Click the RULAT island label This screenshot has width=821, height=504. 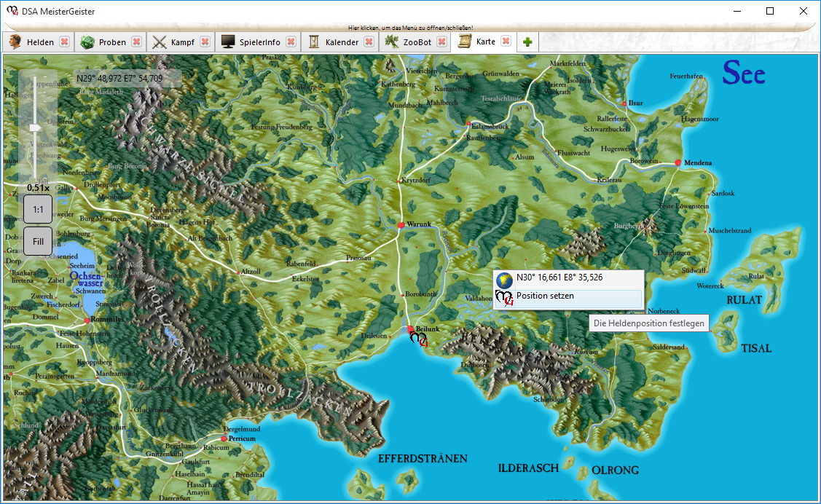coord(744,300)
